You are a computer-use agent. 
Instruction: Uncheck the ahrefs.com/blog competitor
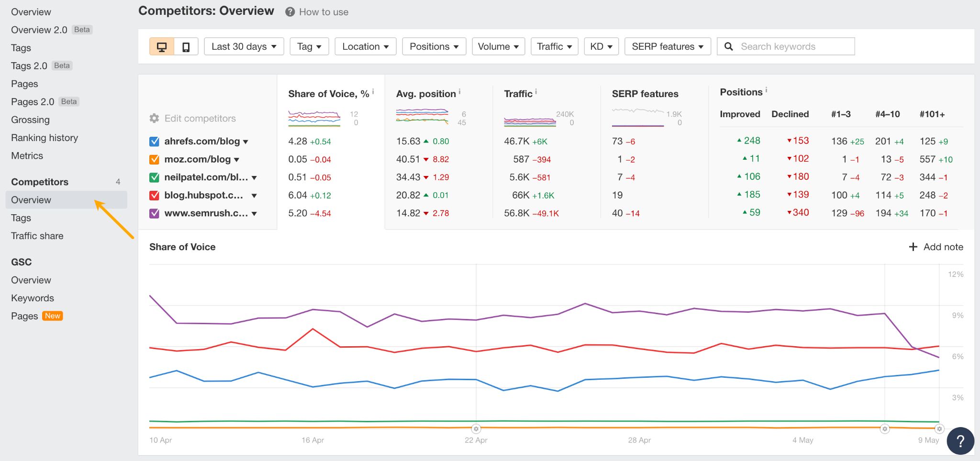click(x=154, y=141)
